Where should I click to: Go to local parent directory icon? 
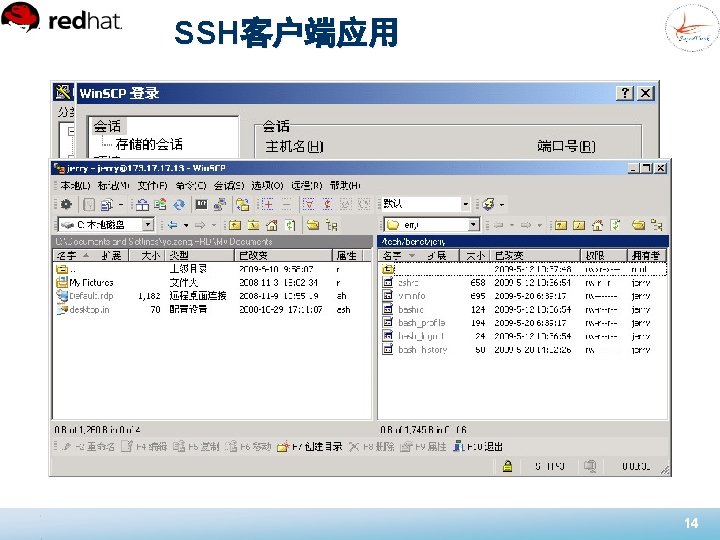coord(235,225)
